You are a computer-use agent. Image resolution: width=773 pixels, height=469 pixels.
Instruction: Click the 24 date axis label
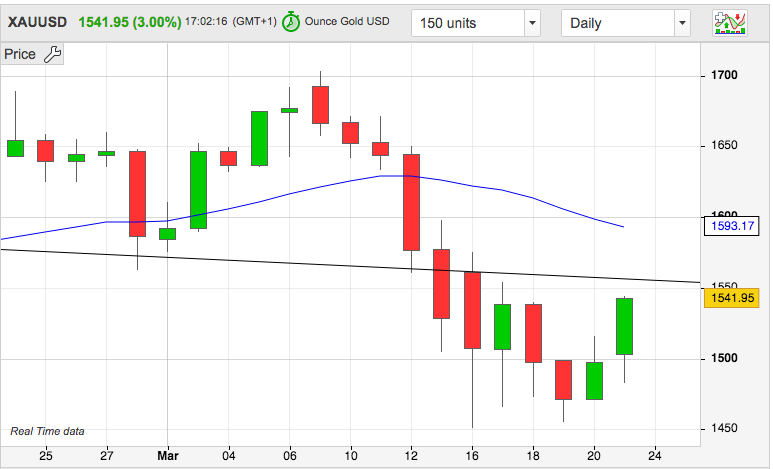[655, 456]
